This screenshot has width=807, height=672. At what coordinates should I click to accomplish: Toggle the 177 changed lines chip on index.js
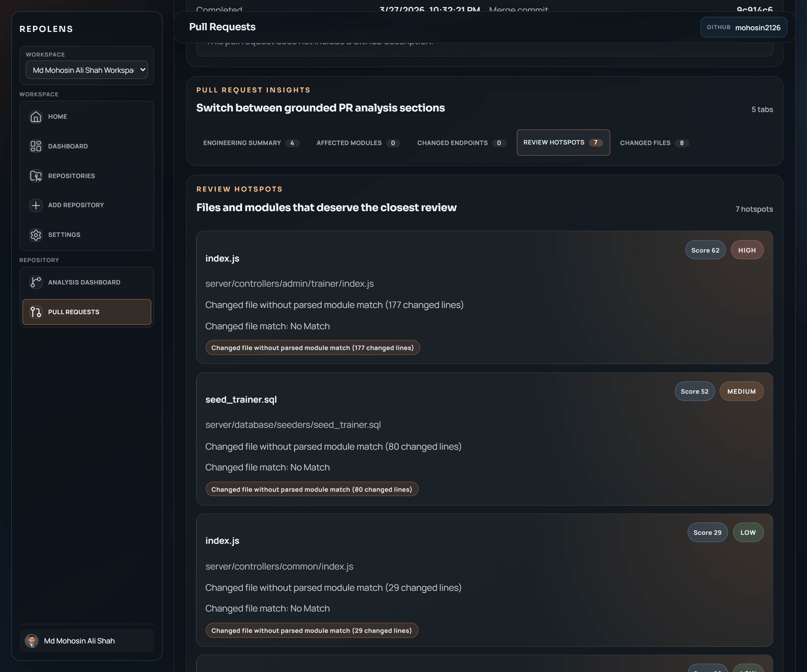click(x=312, y=347)
